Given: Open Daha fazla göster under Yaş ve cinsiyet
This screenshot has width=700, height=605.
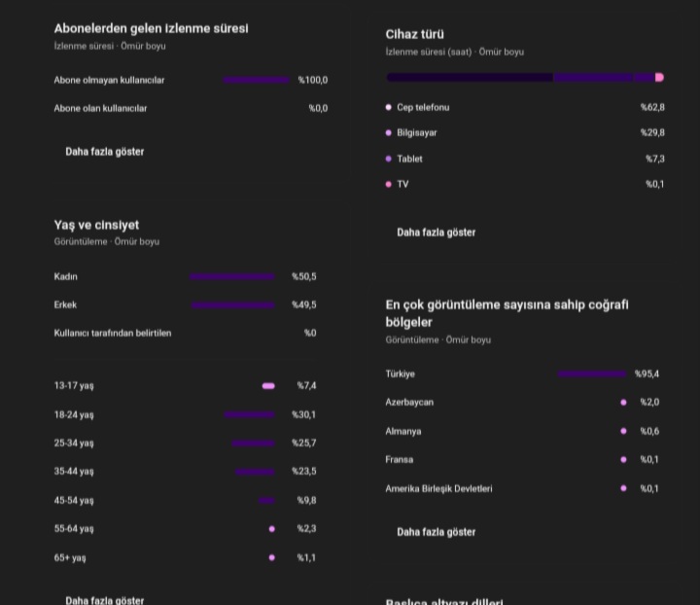Looking at the screenshot, I should pos(104,599).
